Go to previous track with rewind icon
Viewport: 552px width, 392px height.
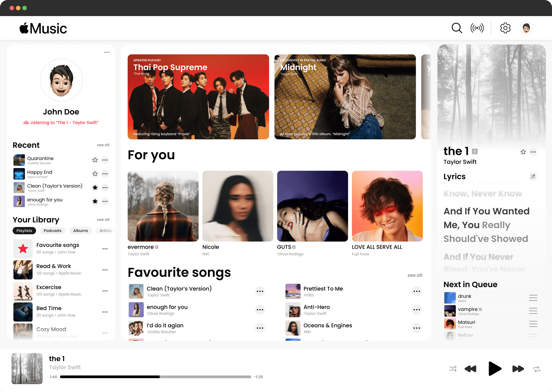click(470, 369)
